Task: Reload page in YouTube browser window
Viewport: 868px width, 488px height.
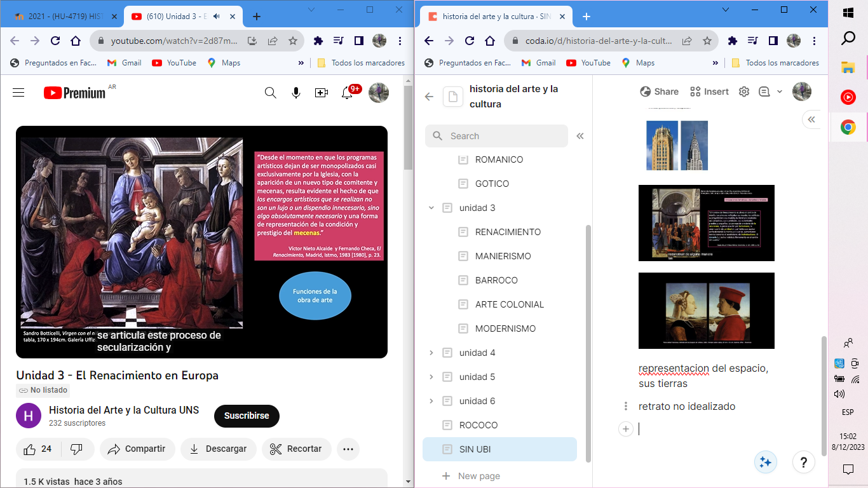Action: coord(55,41)
